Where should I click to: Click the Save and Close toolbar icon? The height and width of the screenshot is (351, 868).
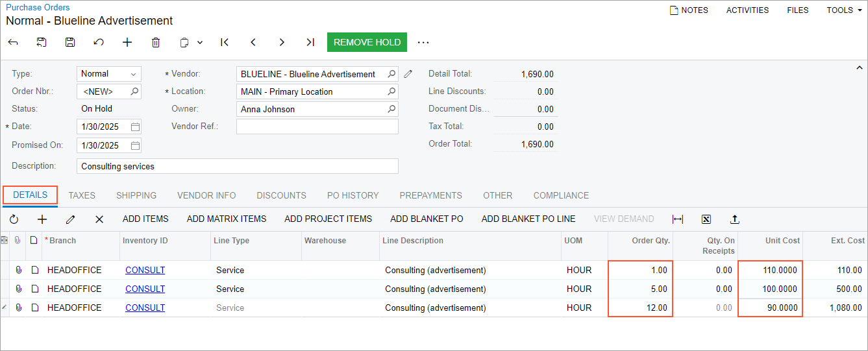coord(42,42)
